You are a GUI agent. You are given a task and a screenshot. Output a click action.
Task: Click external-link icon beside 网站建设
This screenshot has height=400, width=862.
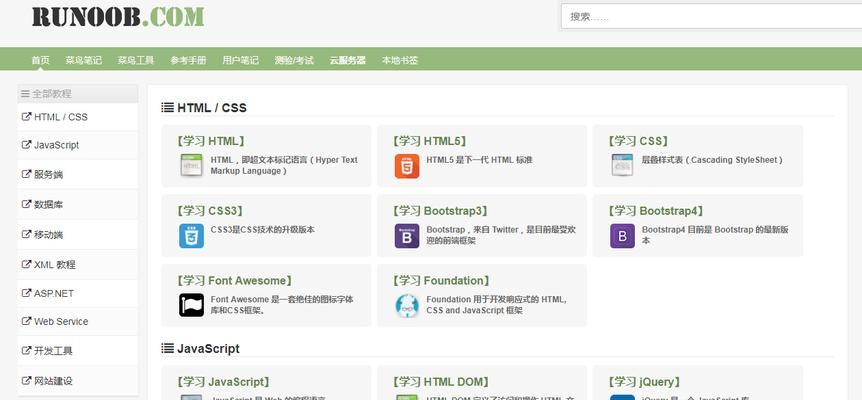[x=26, y=380]
